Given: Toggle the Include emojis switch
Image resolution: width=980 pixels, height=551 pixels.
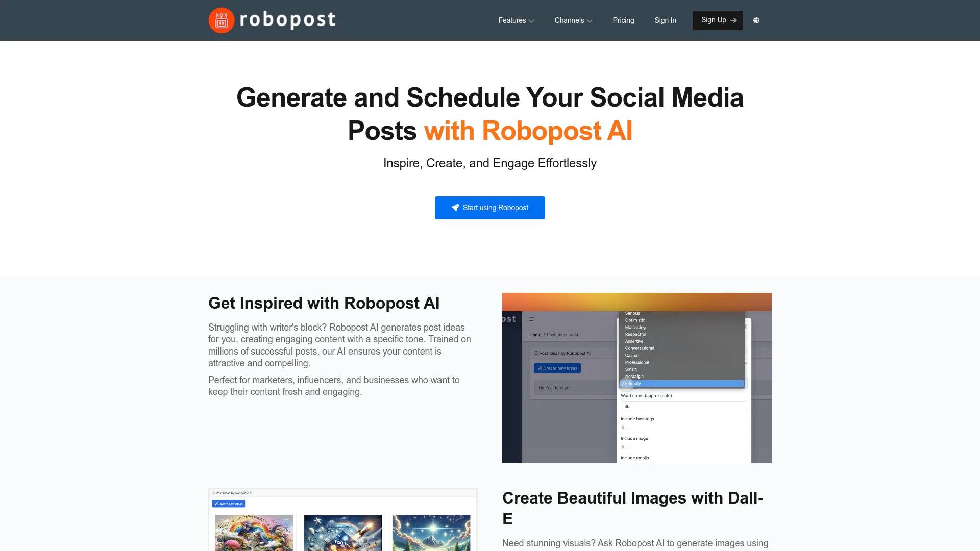Looking at the screenshot, I should pos(625,466).
